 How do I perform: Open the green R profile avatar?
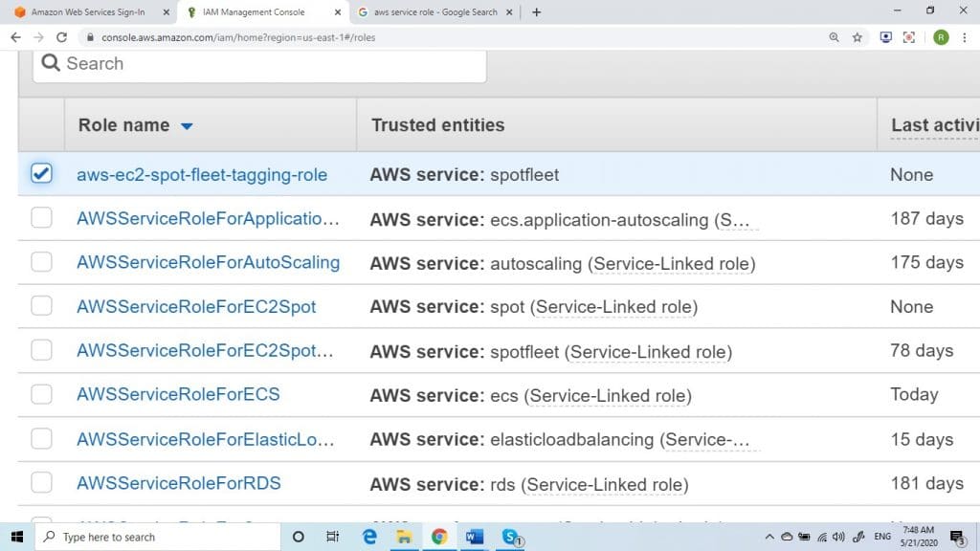tap(941, 37)
